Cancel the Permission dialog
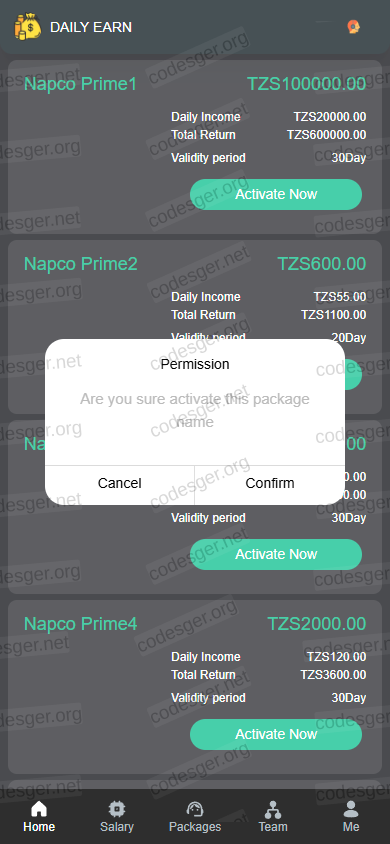 pyautogui.click(x=119, y=483)
